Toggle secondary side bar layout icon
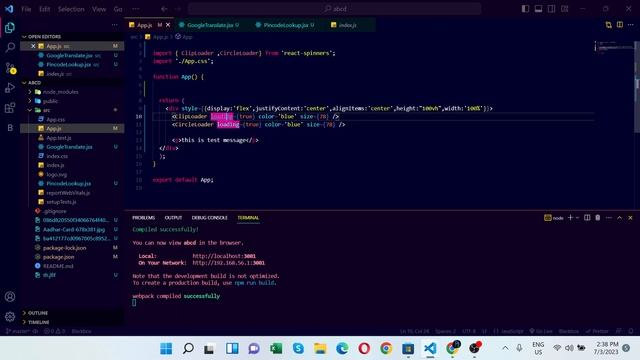The width and height of the screenshot is (640, 360). pos(551,9)
